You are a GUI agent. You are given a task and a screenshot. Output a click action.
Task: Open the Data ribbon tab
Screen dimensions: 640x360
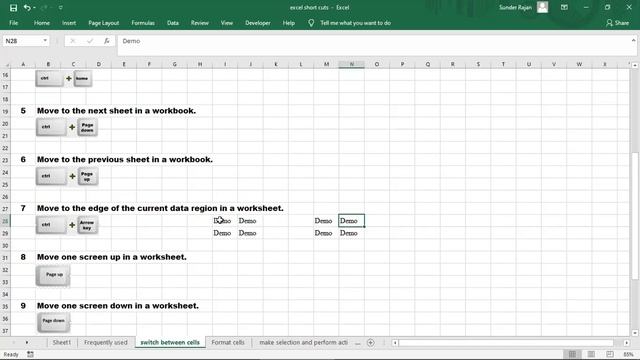coord(173,23)
